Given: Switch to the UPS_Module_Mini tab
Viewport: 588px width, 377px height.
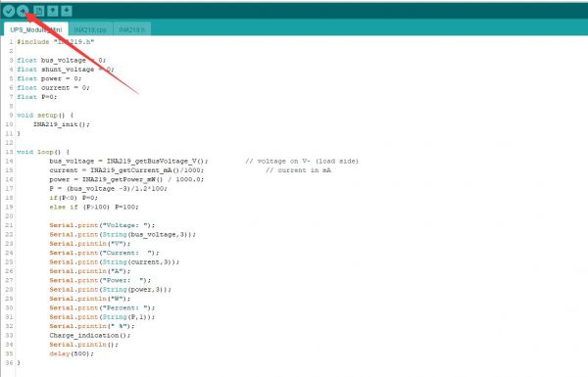Looking at the screenshot, I should [x=36, y=29].
